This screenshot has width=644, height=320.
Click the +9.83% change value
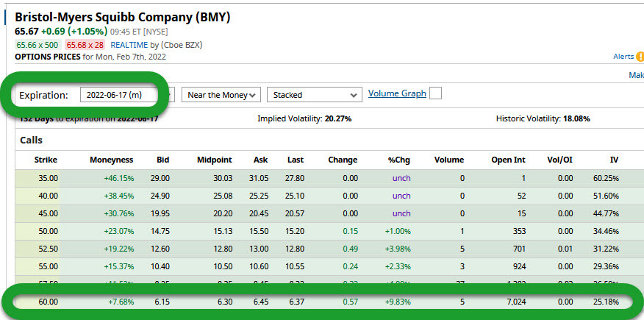point(398,302)
